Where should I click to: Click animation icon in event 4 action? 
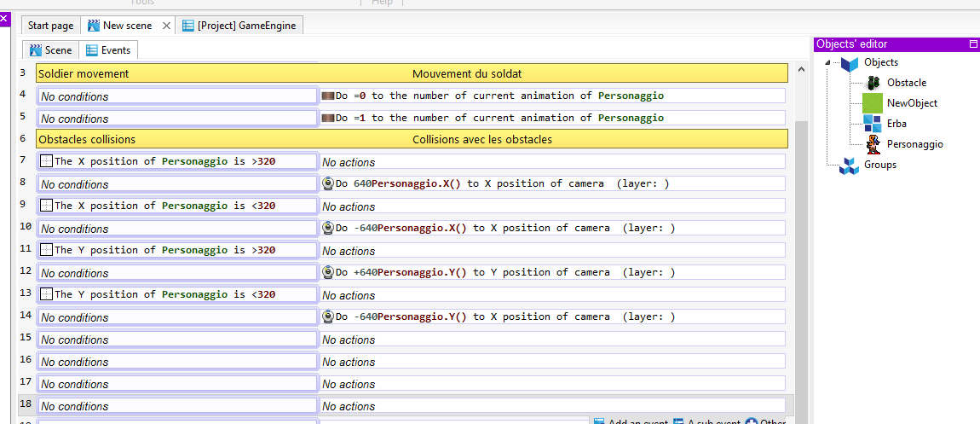pyautogui.click(x=328, y=96)
